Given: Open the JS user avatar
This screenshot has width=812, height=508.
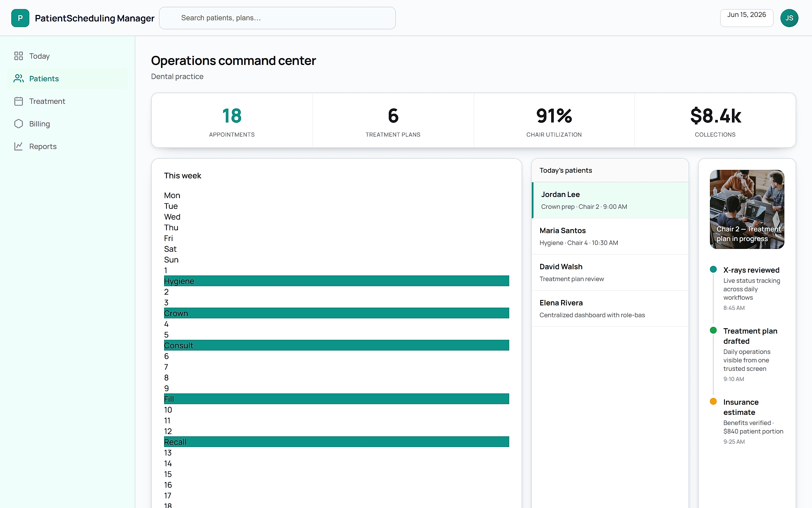Looking at the screenshot, I should pyautogui.click(x=789, y=18).
